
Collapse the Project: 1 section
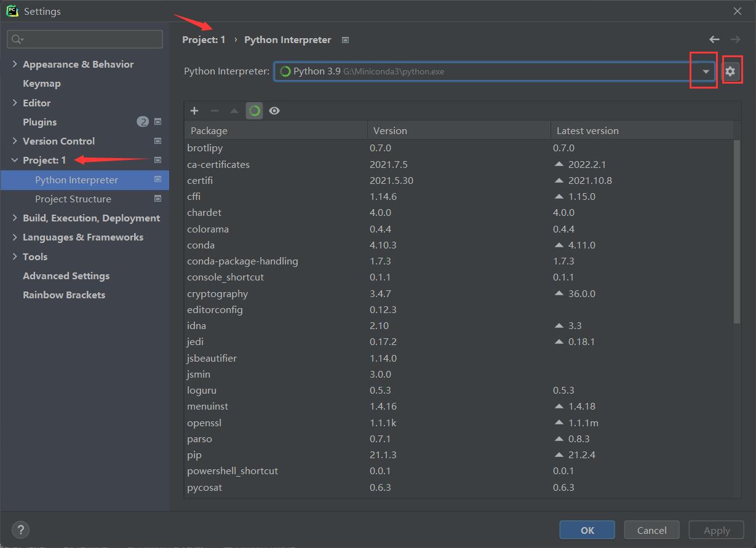(x=15, y=160)
